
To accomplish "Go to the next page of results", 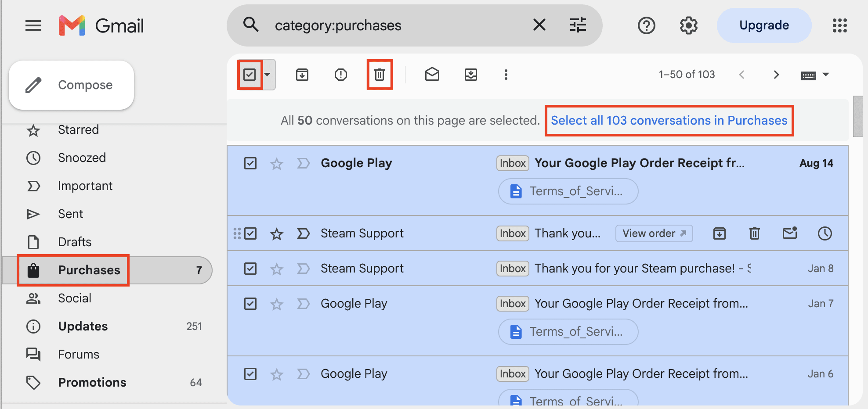I will pos(776,75).
